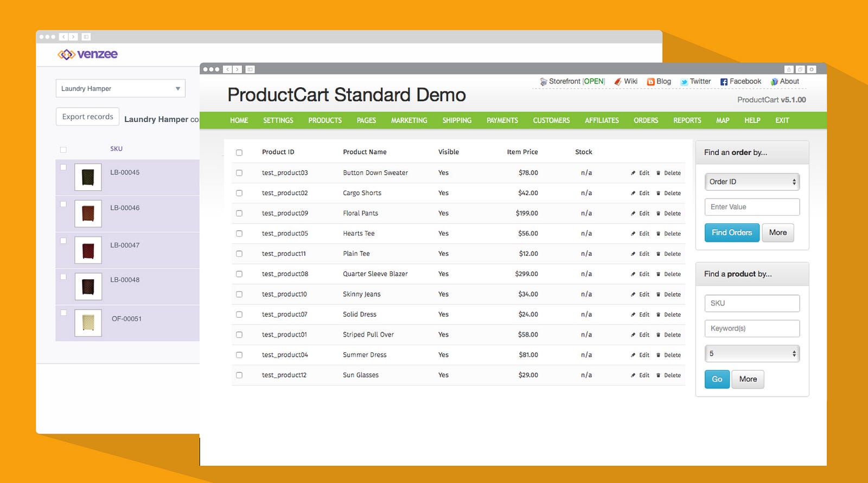This screenshot has height=483, width=868.
Task: Select the OF-00051 row checkbox in Venzee
Action: click(63, 313)
